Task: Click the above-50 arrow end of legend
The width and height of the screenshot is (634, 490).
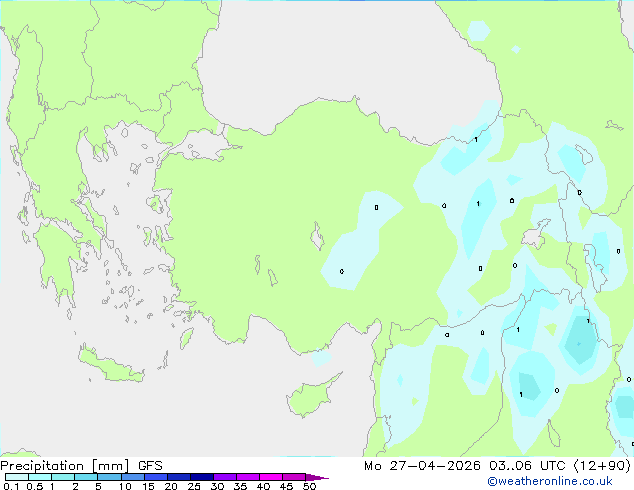Action: pyautogui.click(x=317, y=477)
